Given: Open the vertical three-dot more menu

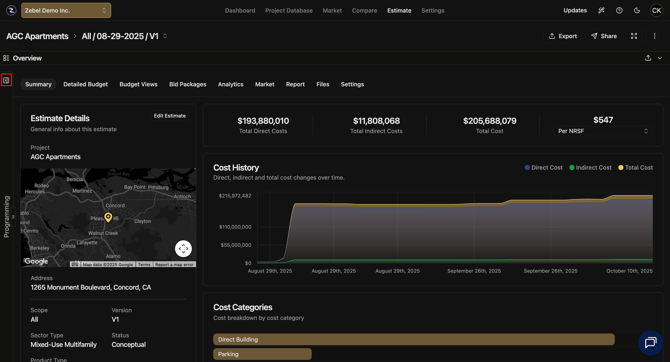Looking at the screenshot, I should (x=654, y=36).
